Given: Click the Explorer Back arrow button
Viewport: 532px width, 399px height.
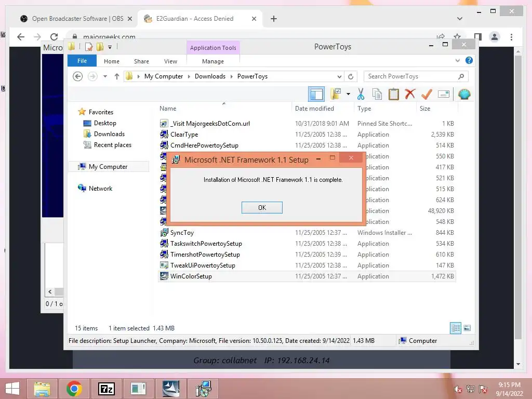Looking at the screenshot, I should pos(78,76).
